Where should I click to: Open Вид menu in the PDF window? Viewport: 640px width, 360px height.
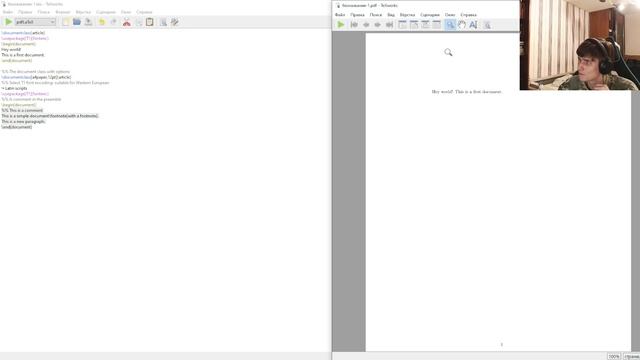coord(391,15)
